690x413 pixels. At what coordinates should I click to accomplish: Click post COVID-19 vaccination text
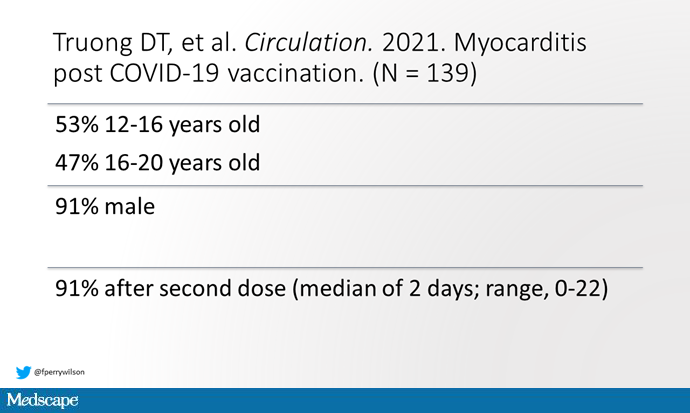[208, 73]
